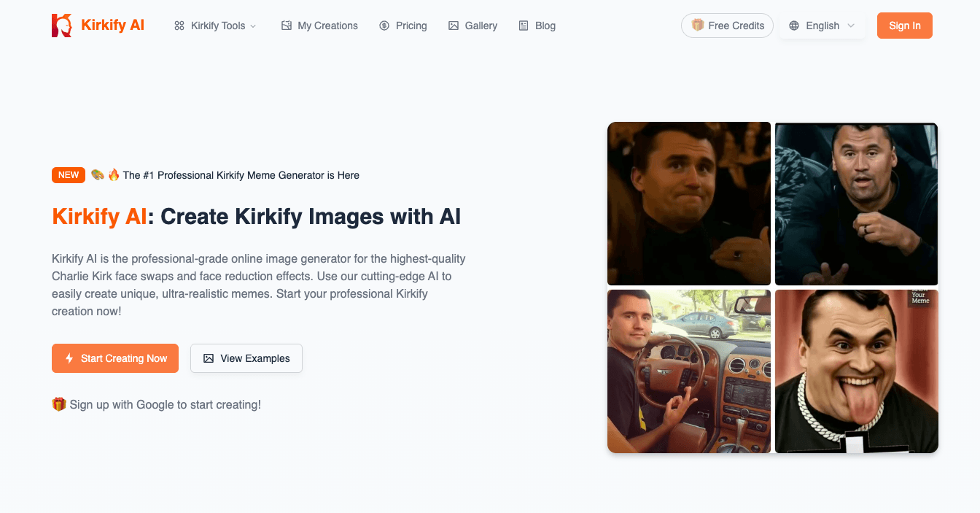Open the top-right fist-clenching man example image
Viewport: 980px width, 513px height.
(856, 204)
